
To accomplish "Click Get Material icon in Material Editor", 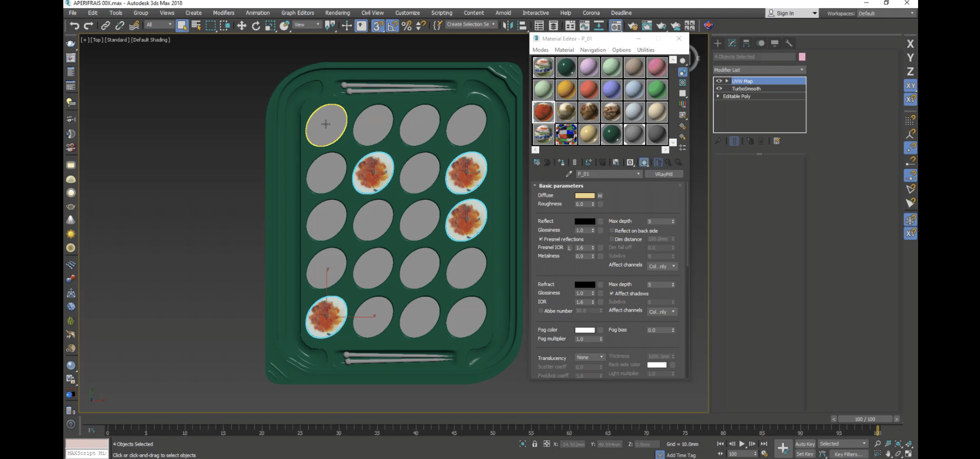I will pos(537,162).
